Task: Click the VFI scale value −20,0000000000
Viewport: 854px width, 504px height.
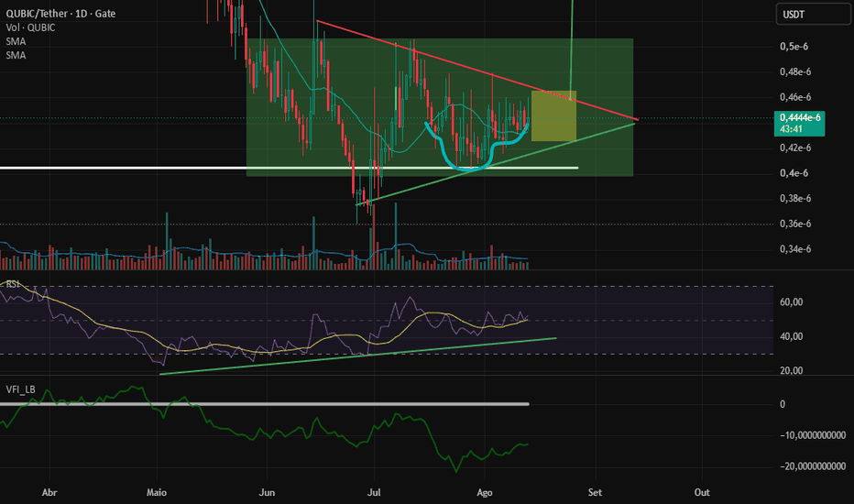Action: [x=813, y=466]
